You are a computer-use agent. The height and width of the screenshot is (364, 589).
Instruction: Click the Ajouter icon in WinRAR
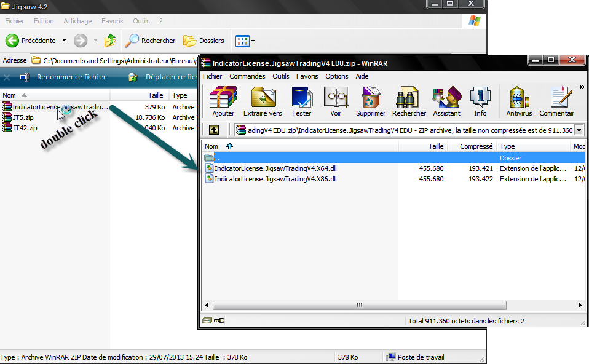(x=223, y=101)
